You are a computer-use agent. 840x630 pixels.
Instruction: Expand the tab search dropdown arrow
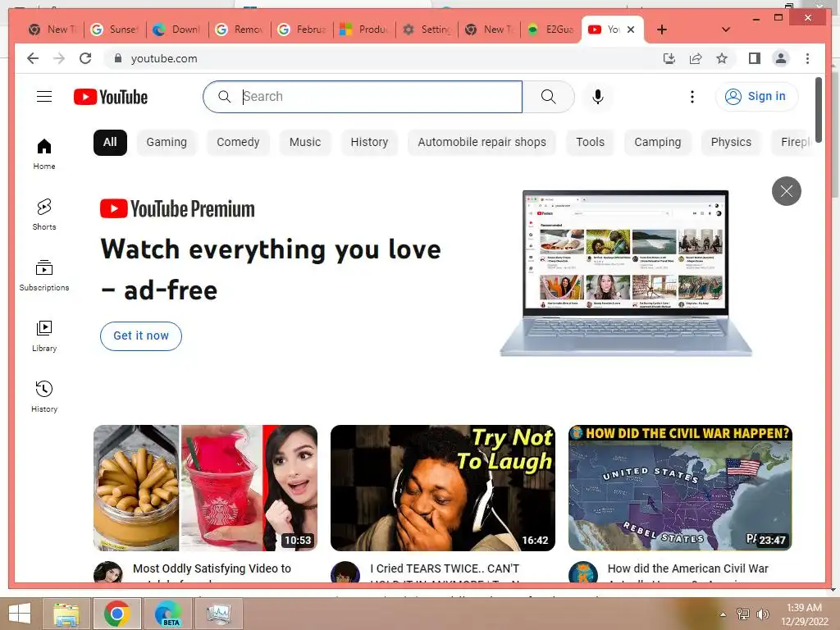point(725,30)
